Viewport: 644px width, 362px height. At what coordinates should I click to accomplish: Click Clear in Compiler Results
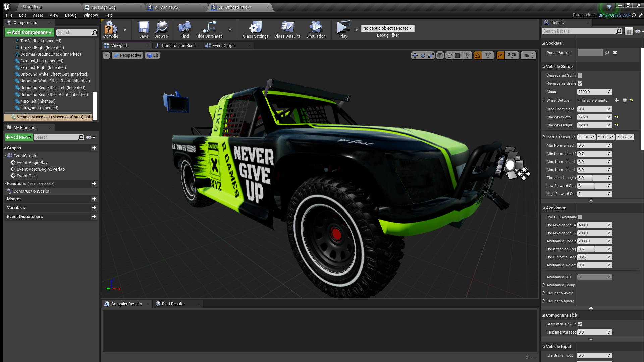[x=530, y=357]
